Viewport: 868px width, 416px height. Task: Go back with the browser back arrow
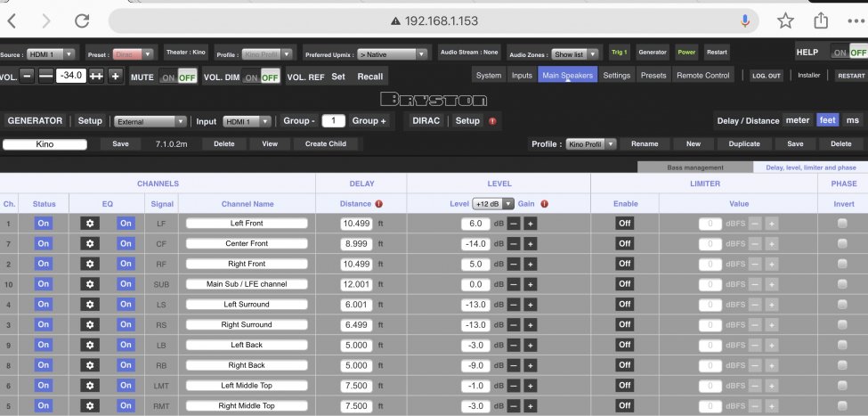[11, 21]
